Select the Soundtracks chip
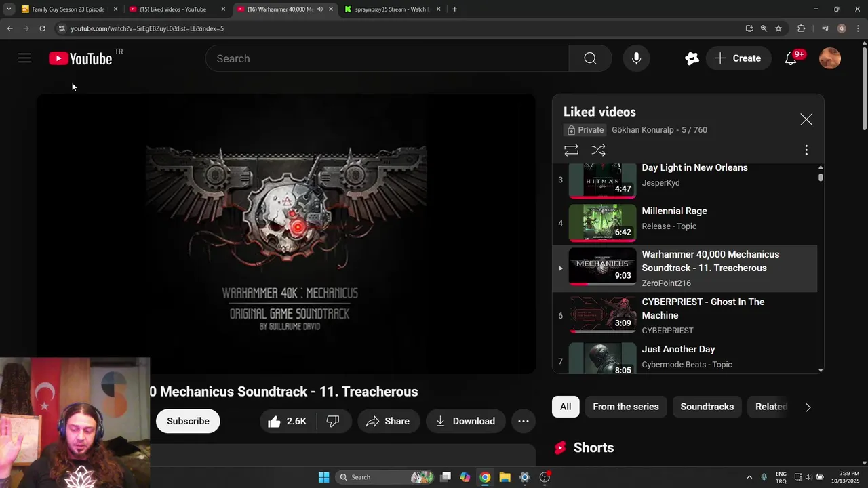Viewport: 868px width, 488px height. coord(707,407)
